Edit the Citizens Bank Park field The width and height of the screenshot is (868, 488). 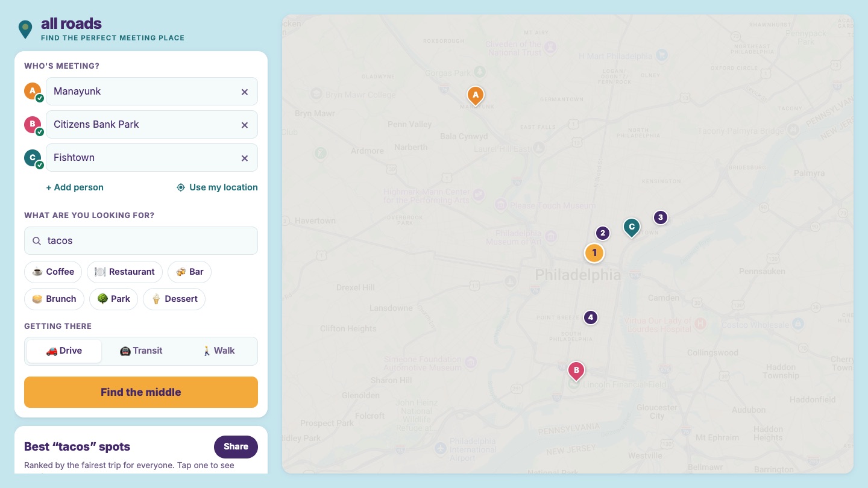pos(152,125)
